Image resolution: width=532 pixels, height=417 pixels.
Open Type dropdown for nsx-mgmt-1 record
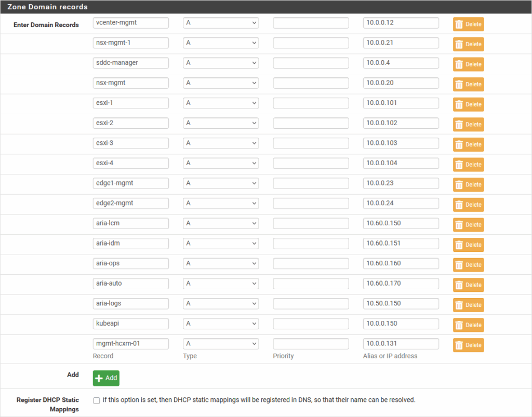(x=220, y=43)
